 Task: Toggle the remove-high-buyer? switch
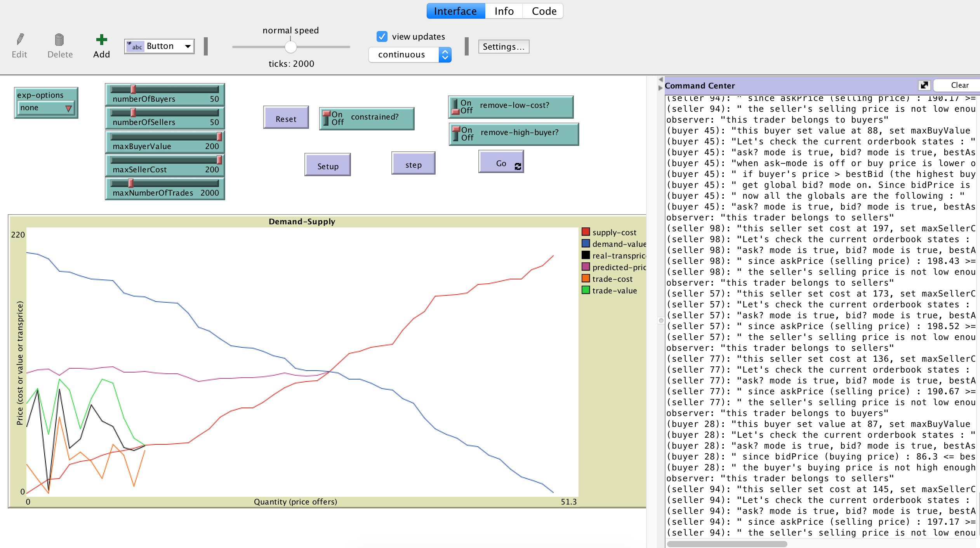pyautogui.click(x=456, y=134)
